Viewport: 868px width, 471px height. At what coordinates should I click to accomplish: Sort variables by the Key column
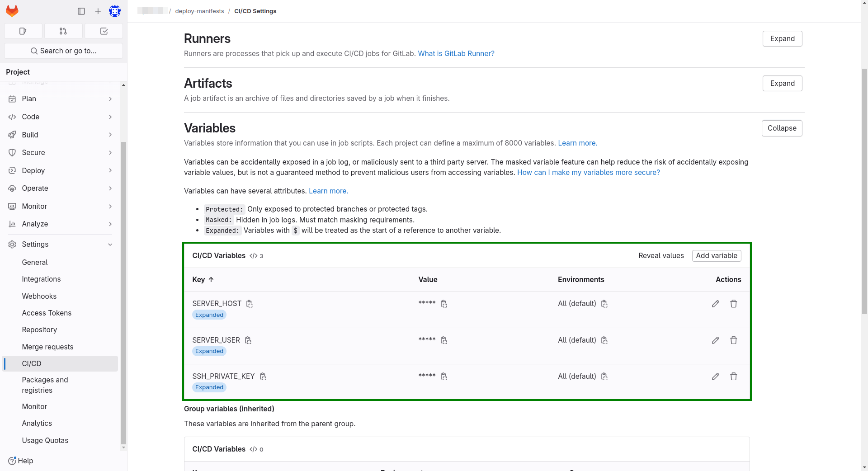203,280
